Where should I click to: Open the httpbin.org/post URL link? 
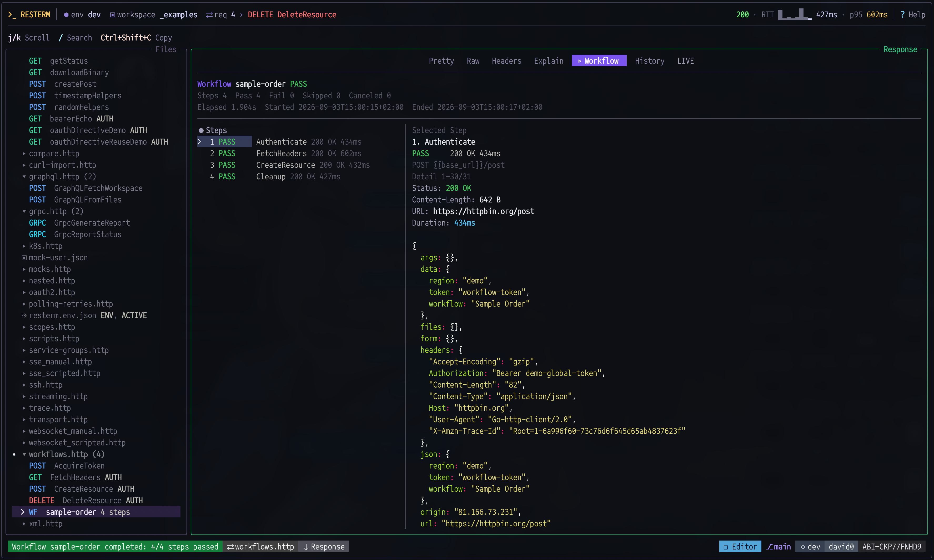pos(484,211)
